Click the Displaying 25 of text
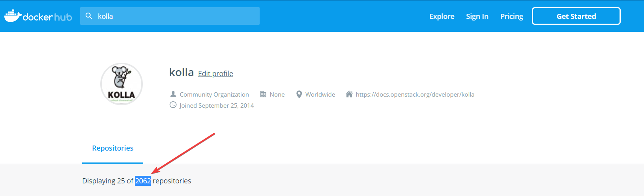The image size is (644, 196). point(108,181)
